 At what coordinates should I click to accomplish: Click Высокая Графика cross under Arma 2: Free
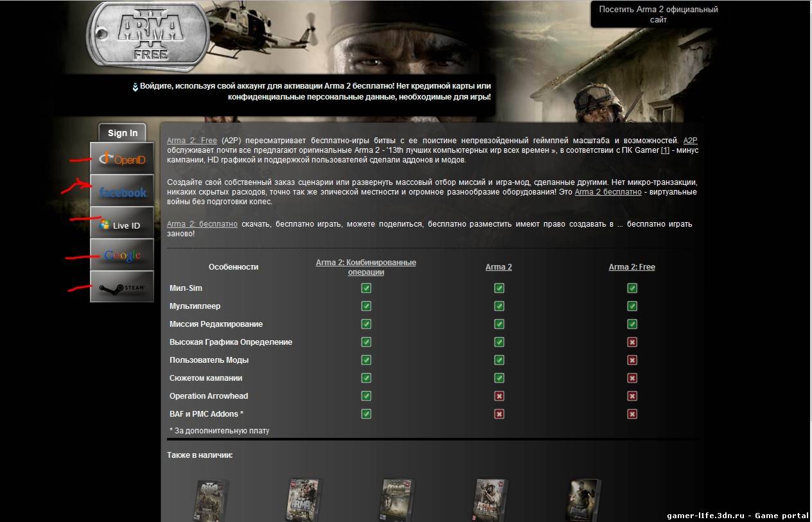tap(632, 342)
